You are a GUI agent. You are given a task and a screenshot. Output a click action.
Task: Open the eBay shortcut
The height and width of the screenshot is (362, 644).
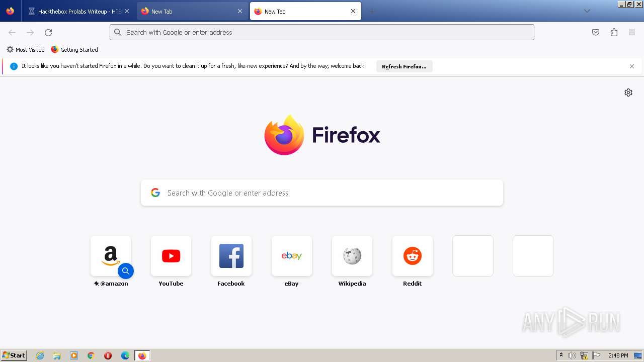click(x=292, y=256)
